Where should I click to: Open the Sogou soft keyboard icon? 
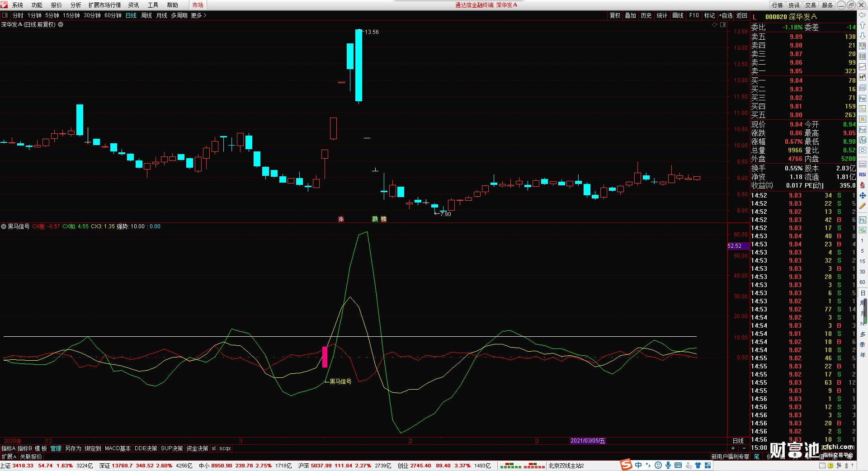click(678, 465)
